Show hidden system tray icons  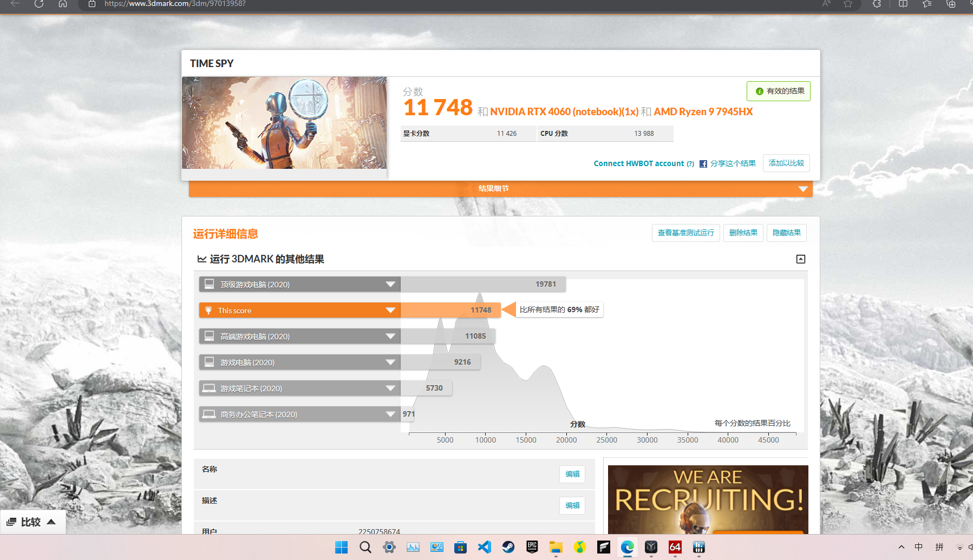[x=902, y=547]
